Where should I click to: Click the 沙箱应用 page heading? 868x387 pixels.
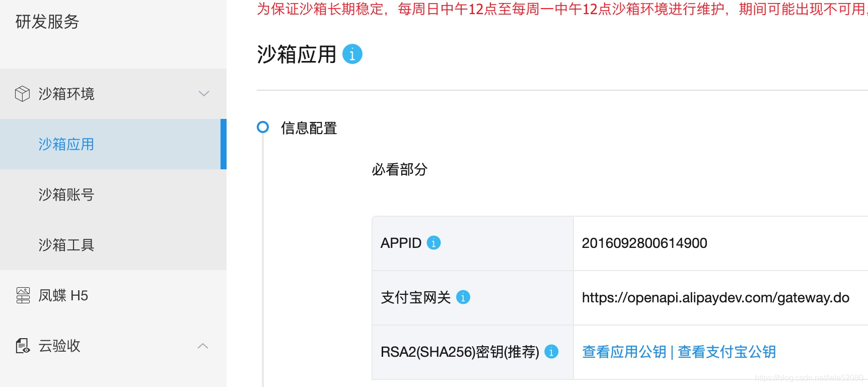tap(297, 54)
